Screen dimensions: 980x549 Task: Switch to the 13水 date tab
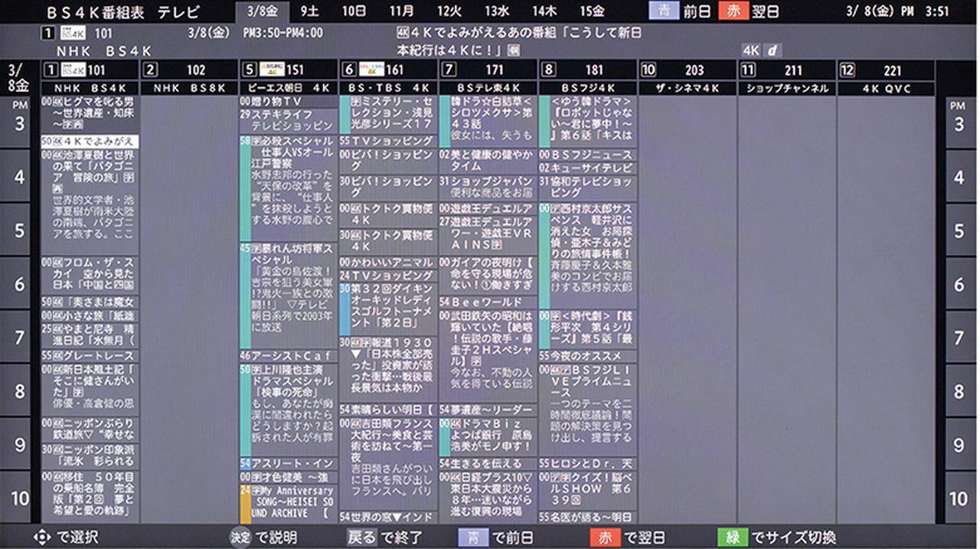[x=496, y=11]
